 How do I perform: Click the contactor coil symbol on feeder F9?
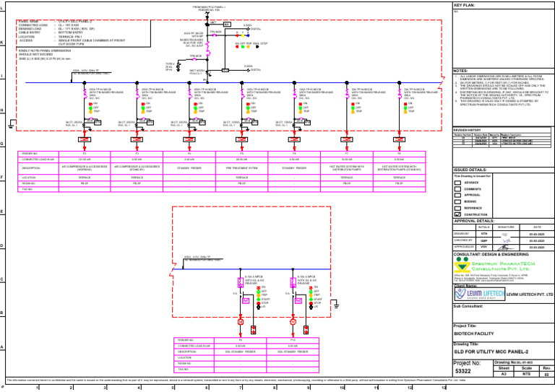(x=246, y=301)
